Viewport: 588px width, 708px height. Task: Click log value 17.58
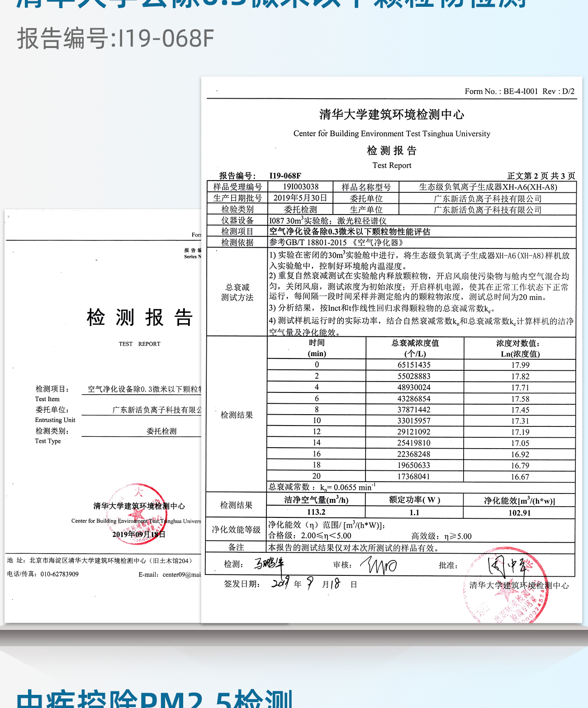(x=520, y=399)
